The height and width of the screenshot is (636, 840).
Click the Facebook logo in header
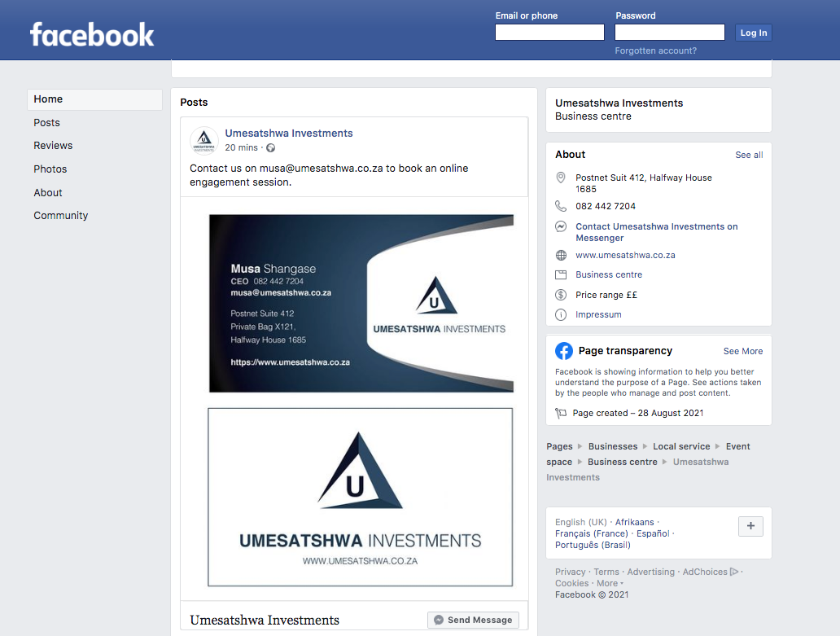(92, 34)
